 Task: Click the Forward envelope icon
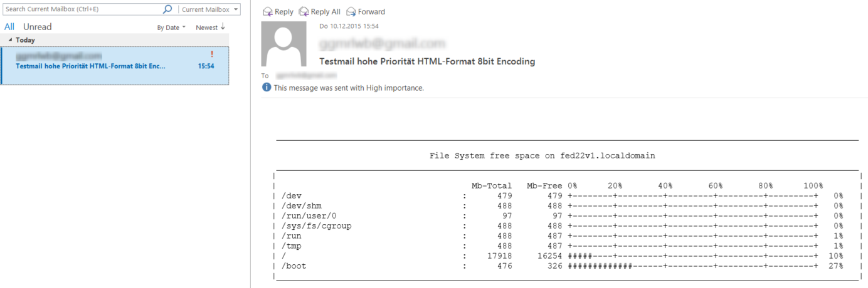[351, 12]
